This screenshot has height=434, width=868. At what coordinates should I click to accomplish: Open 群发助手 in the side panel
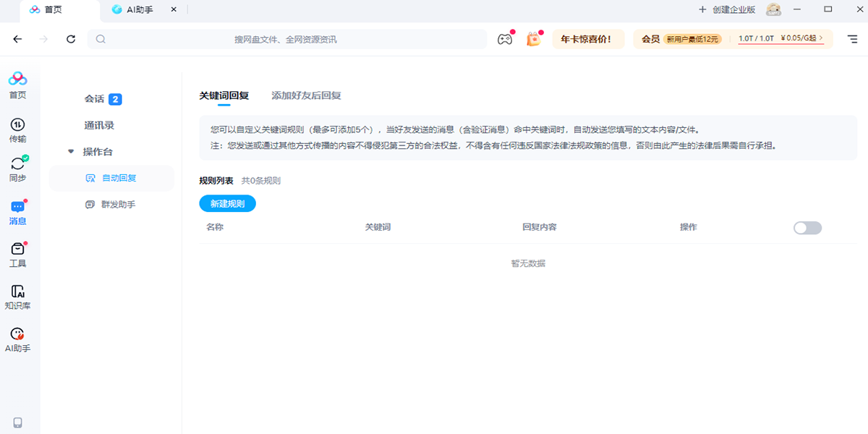tap(118, 205)
